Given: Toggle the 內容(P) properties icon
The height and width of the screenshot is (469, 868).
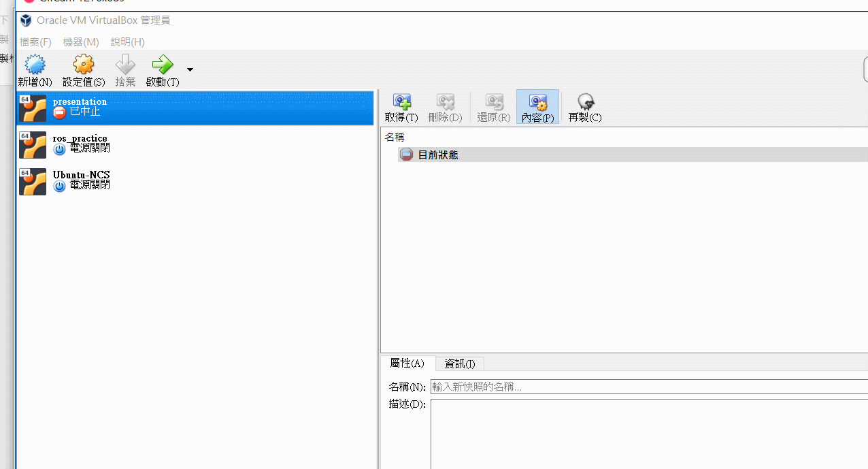Looking at the screenshot, I should click(538, 102).
